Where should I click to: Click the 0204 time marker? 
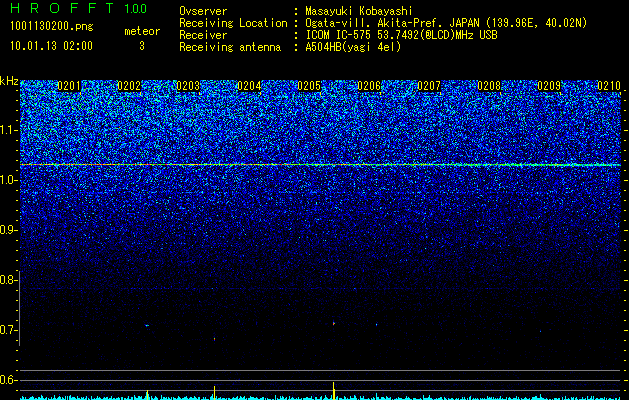tap(249, 86)
